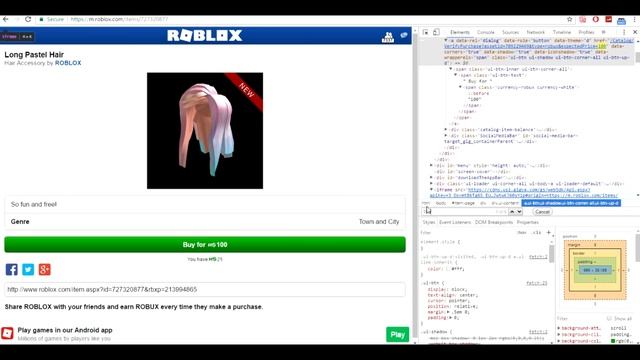Select the Event Listeners pane tab

click(x=455, y=222)
